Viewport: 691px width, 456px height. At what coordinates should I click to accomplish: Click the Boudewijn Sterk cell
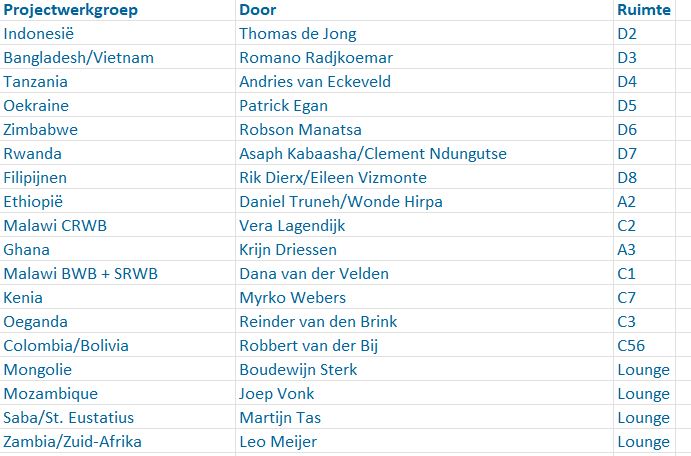coord(298,370)
